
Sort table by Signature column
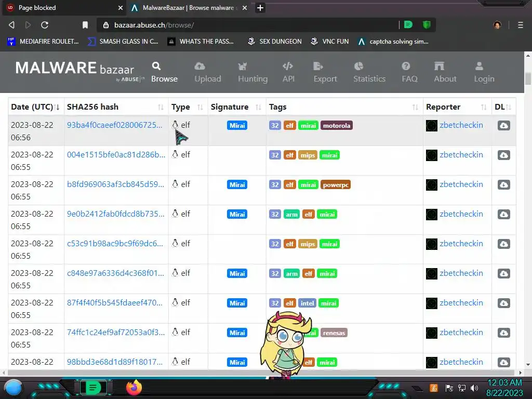point(236,107)
